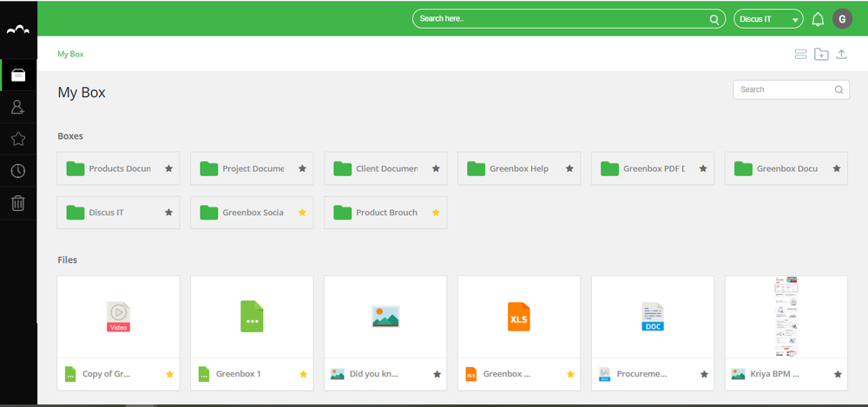Click the small image icon beside Did you know

(x=337, y=374)
